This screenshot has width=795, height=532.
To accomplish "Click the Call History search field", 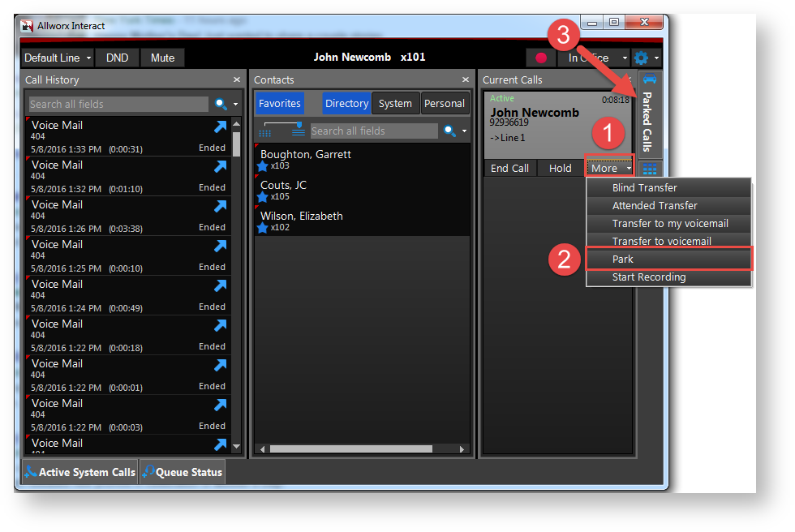I will [x=118, y=104].
